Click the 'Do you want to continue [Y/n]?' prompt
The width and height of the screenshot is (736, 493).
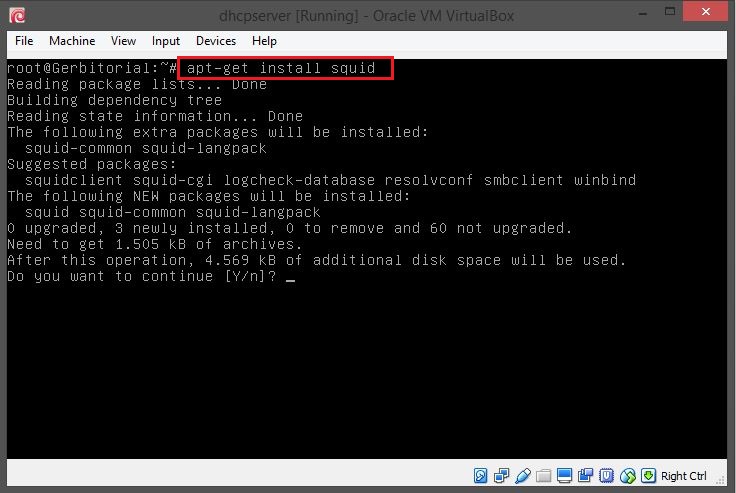(x=141, y=276)
